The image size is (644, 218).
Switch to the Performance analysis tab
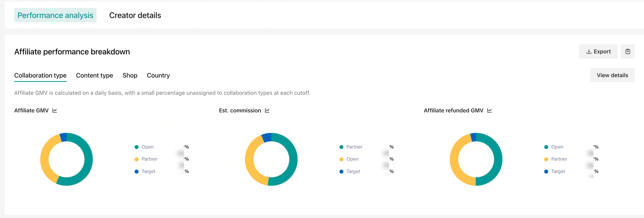55,15
